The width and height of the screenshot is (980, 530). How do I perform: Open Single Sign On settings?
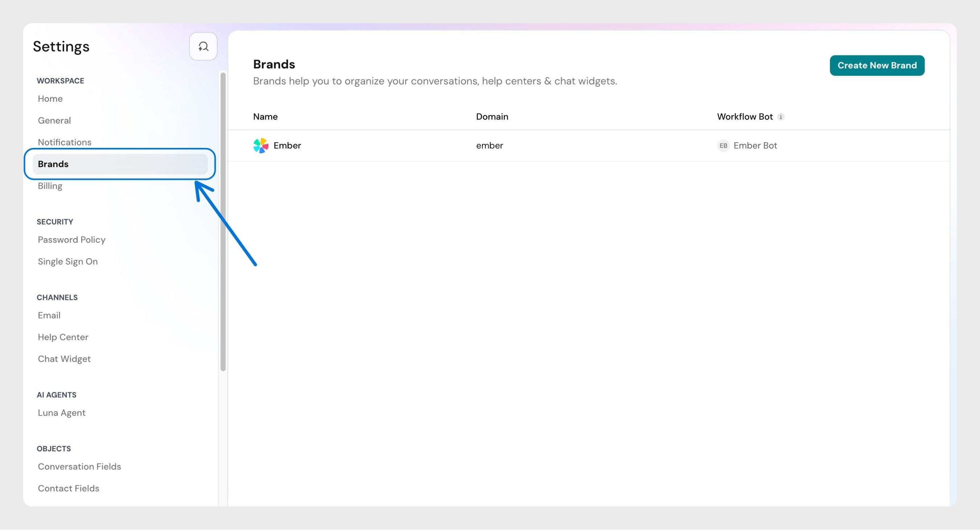click(68, 262)
